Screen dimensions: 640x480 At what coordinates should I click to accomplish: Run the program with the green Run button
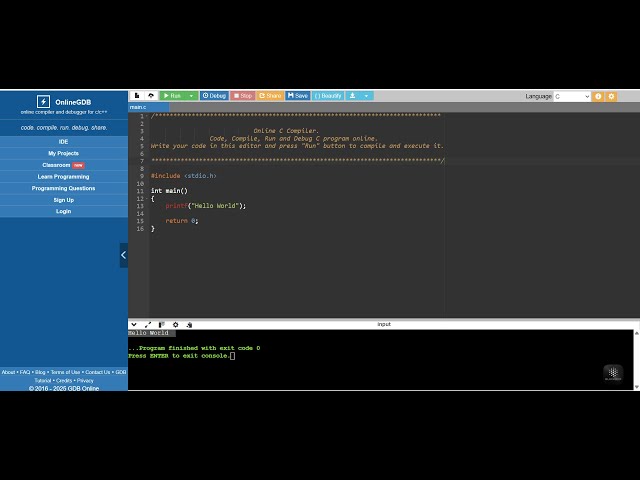(172, 96)
